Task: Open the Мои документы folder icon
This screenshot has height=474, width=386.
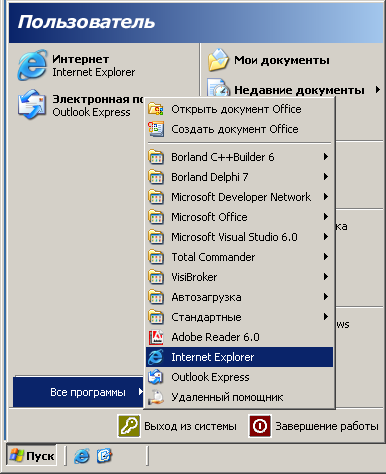Action: coord(218,60)
